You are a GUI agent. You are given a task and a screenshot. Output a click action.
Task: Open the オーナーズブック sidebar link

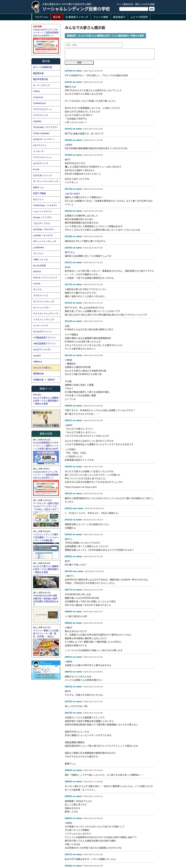coord(46,85)
